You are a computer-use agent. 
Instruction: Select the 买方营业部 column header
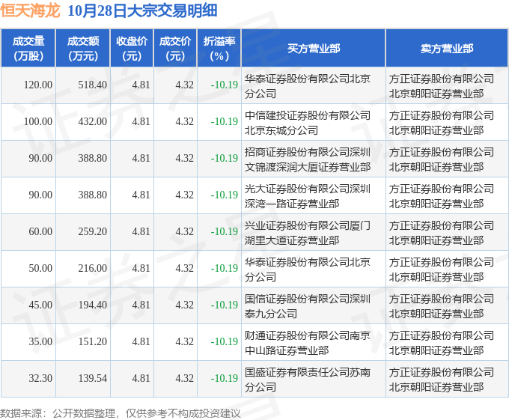point(313,49)
